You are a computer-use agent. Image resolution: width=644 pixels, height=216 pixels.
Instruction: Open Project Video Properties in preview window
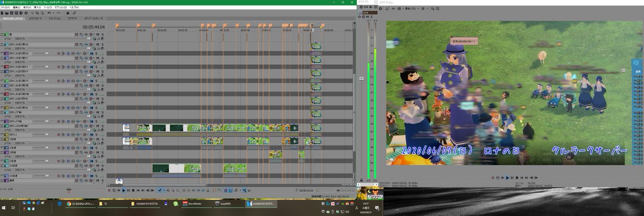(380, 9)
